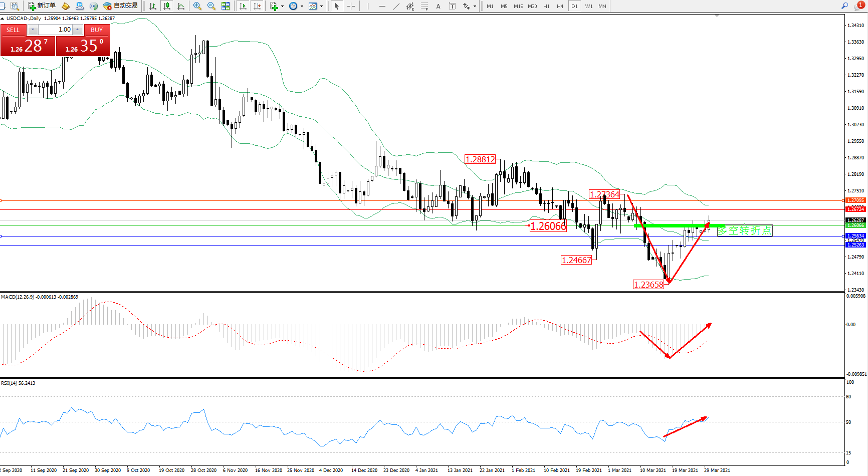
Task: Switch chart to line chart mode
Action: click(x=181, y=6)
